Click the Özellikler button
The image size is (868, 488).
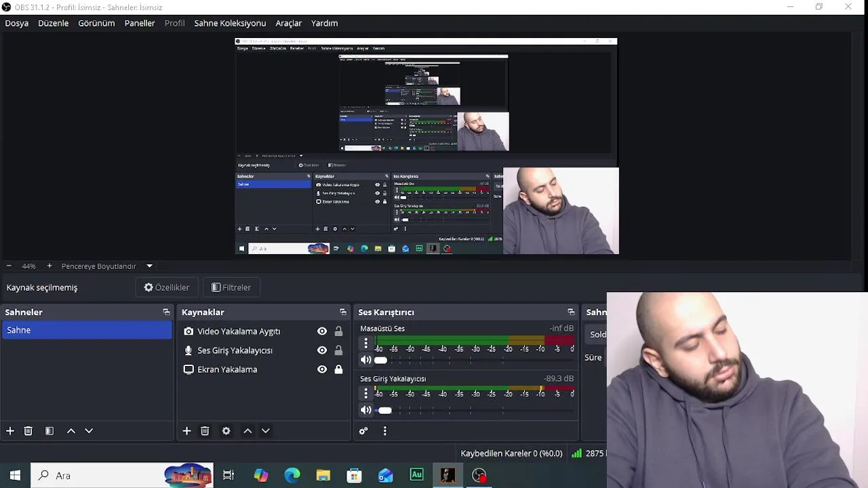point(167,287)
